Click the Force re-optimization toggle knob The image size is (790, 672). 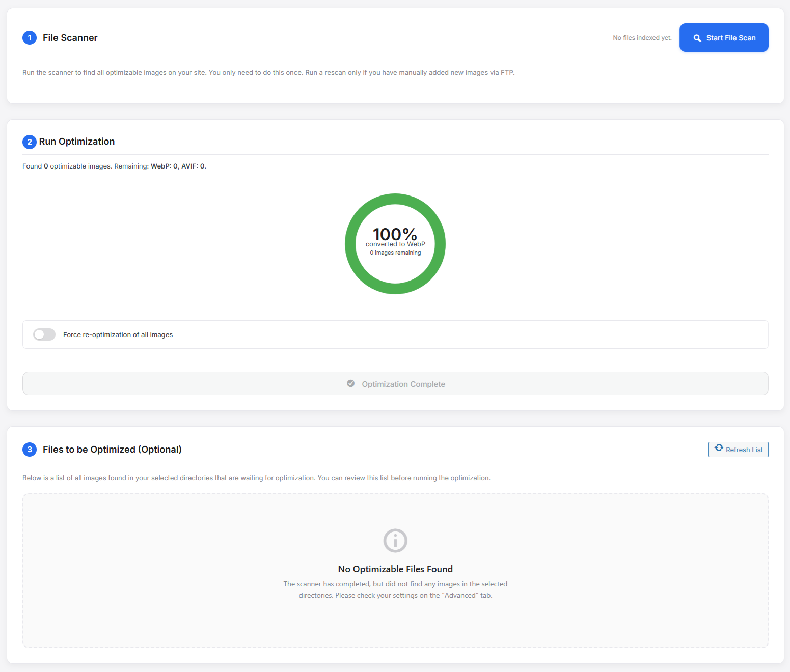(x=40, y=334)
